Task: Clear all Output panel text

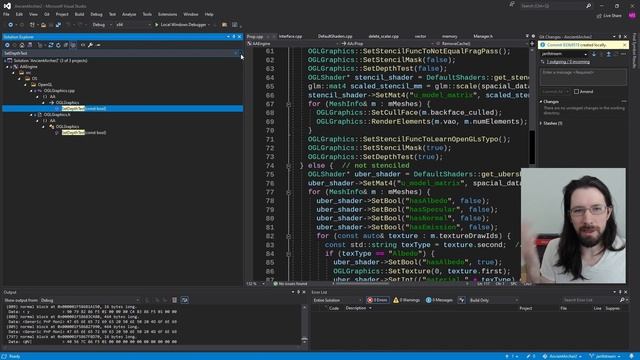Action: 174,300
